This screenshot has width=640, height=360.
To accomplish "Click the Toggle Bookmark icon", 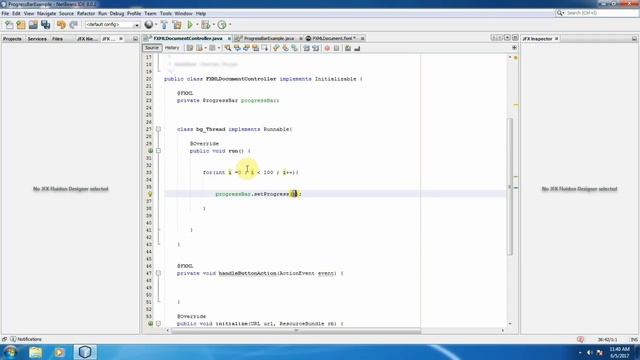I will coord(294,49).
